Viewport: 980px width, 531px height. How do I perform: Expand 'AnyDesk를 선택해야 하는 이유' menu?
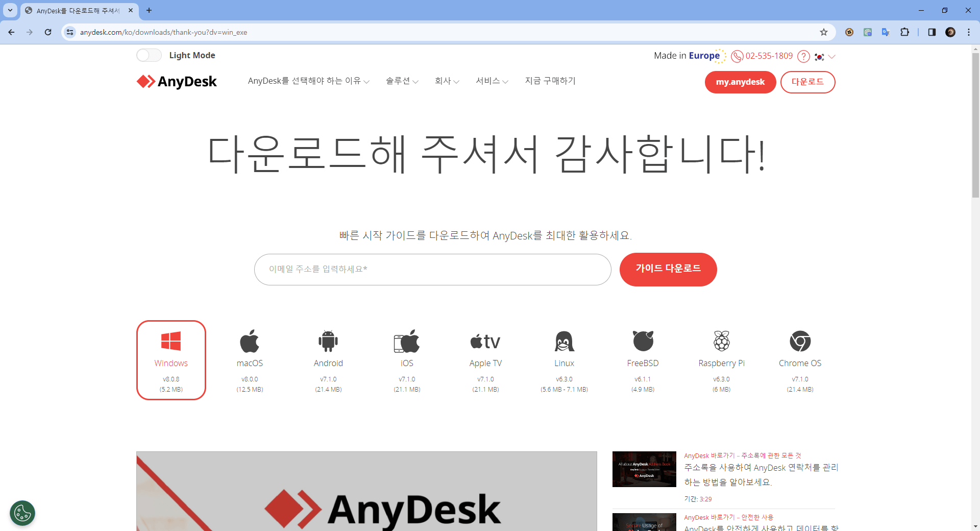[309, 81]
